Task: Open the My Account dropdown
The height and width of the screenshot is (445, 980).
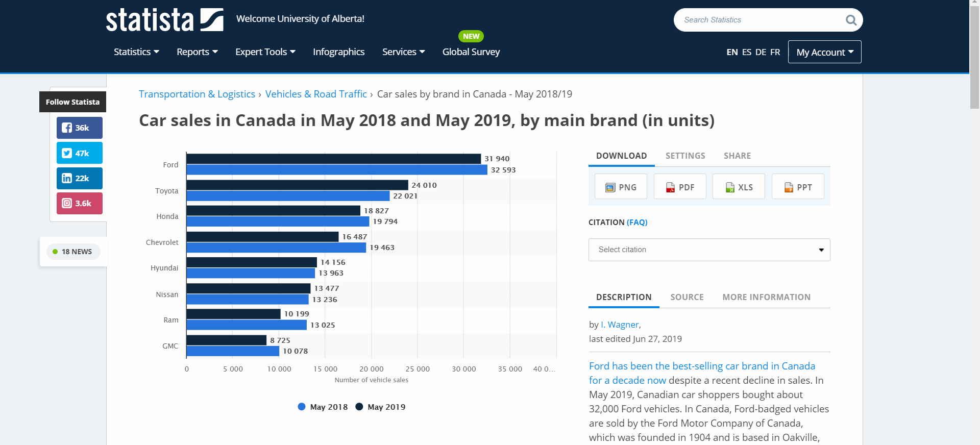Action: click(x=824, y=52)
